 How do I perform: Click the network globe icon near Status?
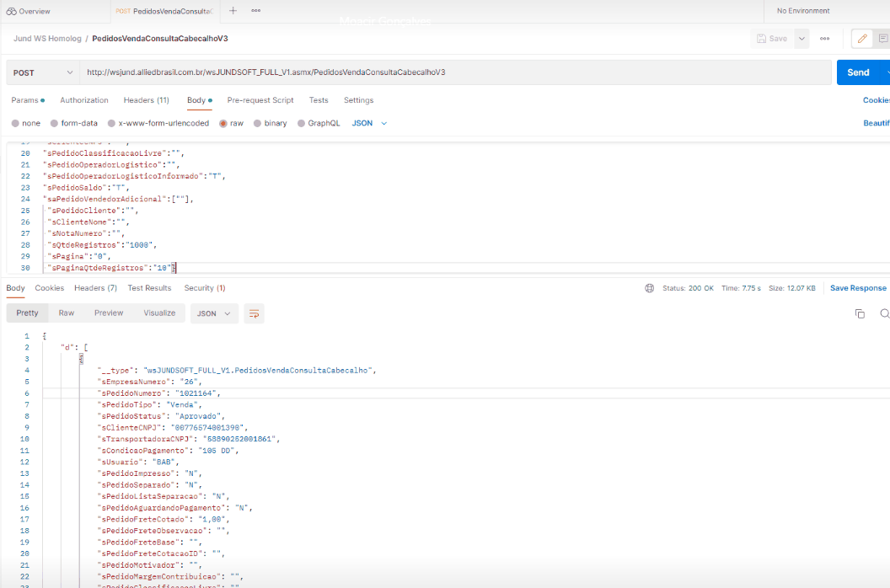tap(649, 288)
